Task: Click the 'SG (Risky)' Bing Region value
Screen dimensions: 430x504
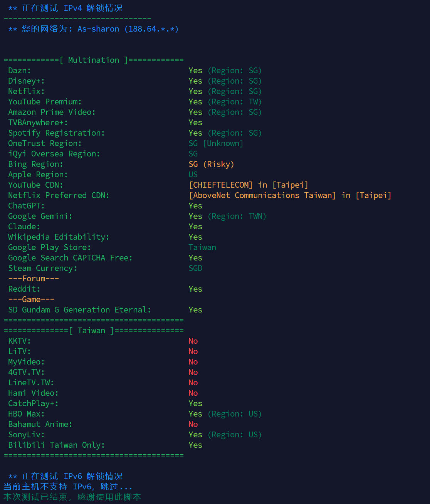Action: 211,164
